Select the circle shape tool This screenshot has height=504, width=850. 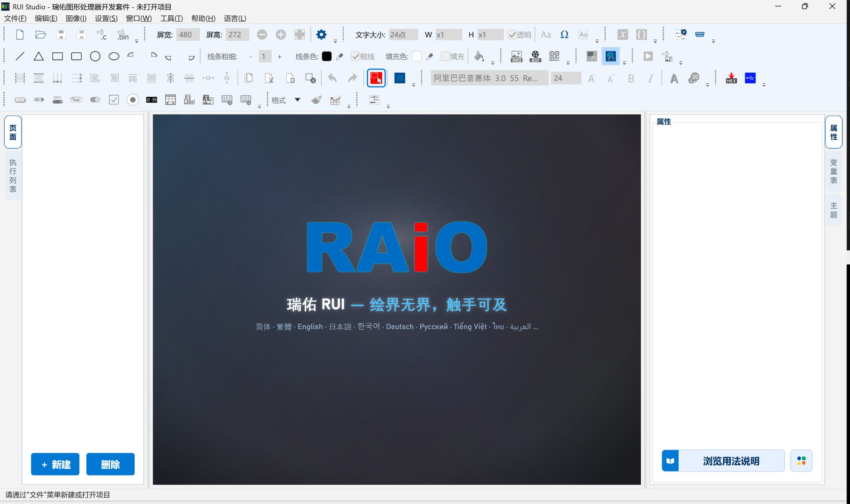point(95,57)
